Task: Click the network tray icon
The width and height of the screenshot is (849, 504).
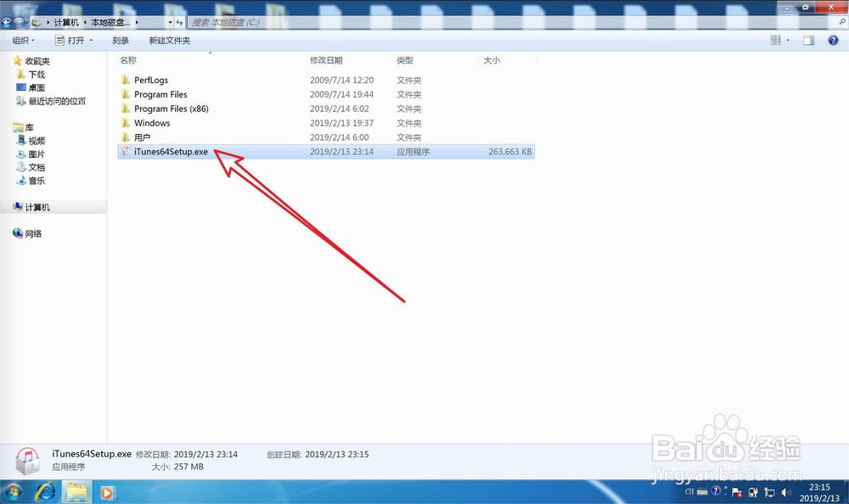Action: tap(769, 493)
